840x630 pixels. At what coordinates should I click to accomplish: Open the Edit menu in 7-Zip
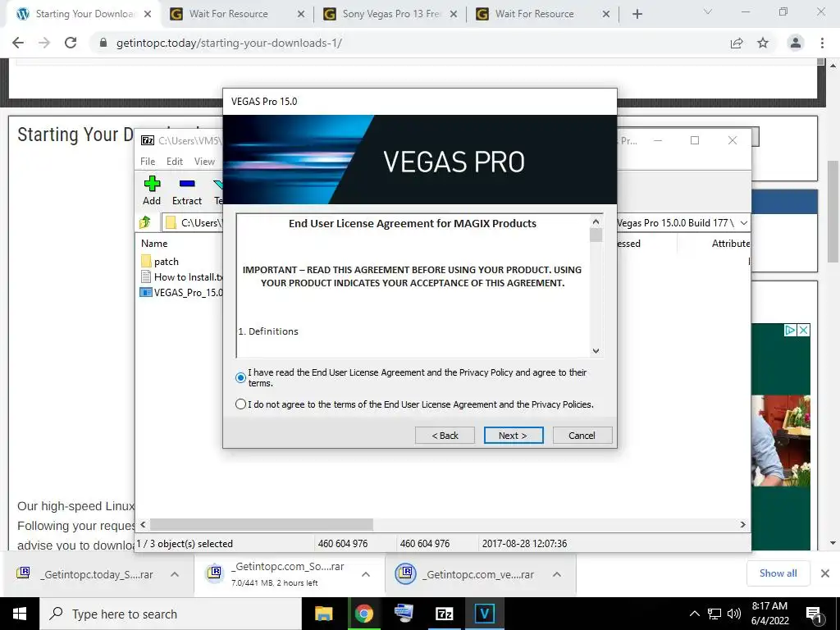coord(175,162)
